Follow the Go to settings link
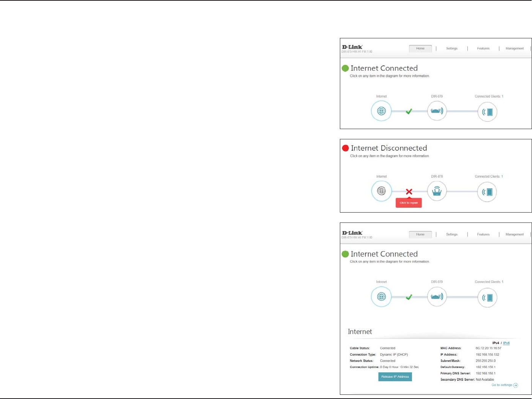Viewport: 532px width, 399px height. [505, 385]
